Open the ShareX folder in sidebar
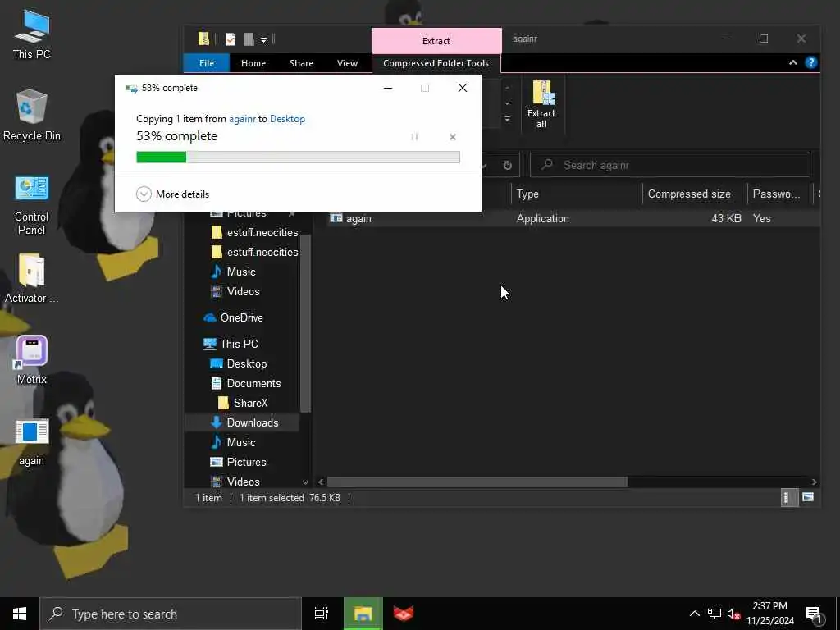 click(x=243, y=403)
